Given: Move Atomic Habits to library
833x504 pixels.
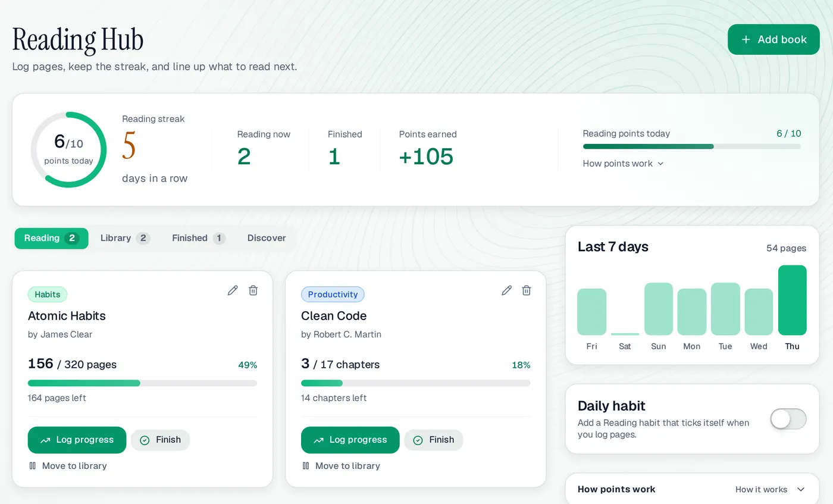Looking at the screenshot, I should 68,466.
